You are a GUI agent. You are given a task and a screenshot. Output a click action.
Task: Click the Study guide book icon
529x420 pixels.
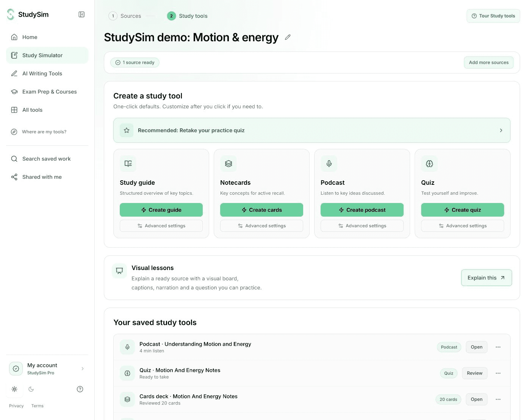click(x=128, y=164)
